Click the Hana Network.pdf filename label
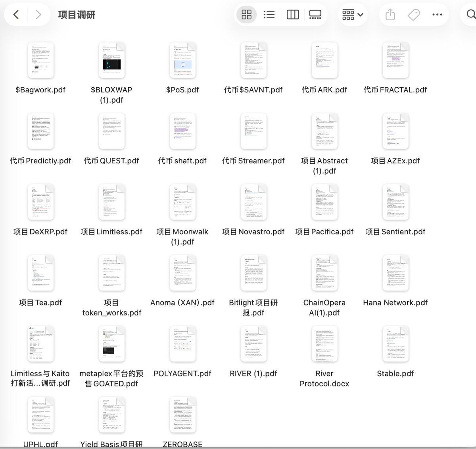The image size is (476, 449). 395,303
